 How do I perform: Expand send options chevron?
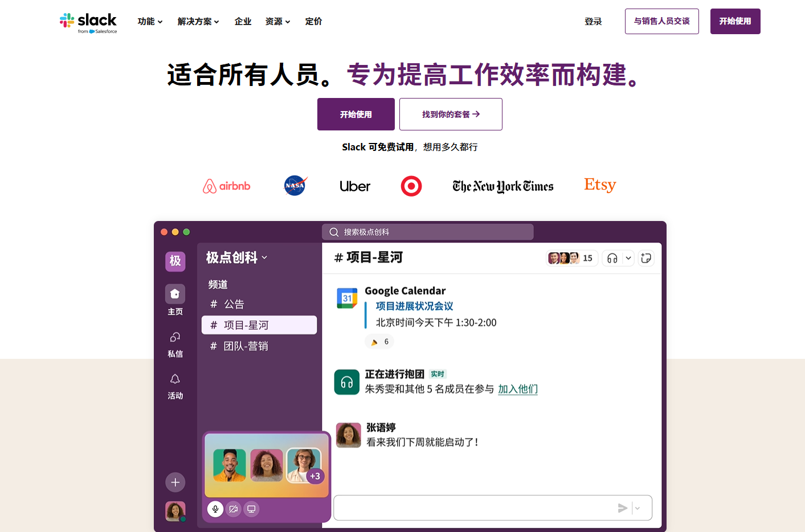(x=638, y=508)
